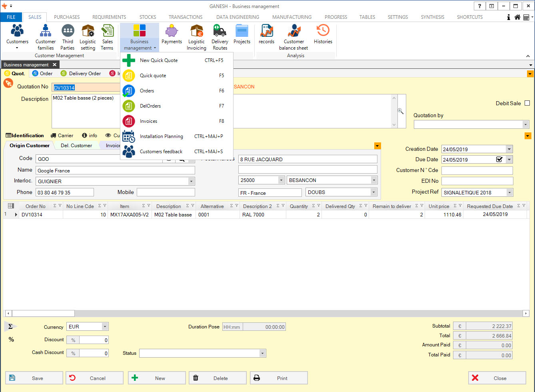Image resolution: width=535 pixels, height=392 pixels.
Task: Expand the Status combo box
Action: [x=262, y=353]
